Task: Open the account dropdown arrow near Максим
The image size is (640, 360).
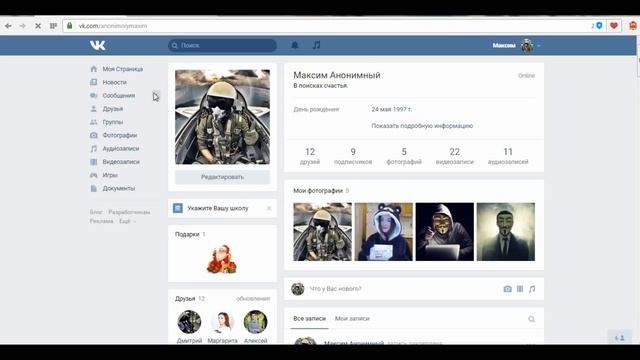Action: point(539,46)
